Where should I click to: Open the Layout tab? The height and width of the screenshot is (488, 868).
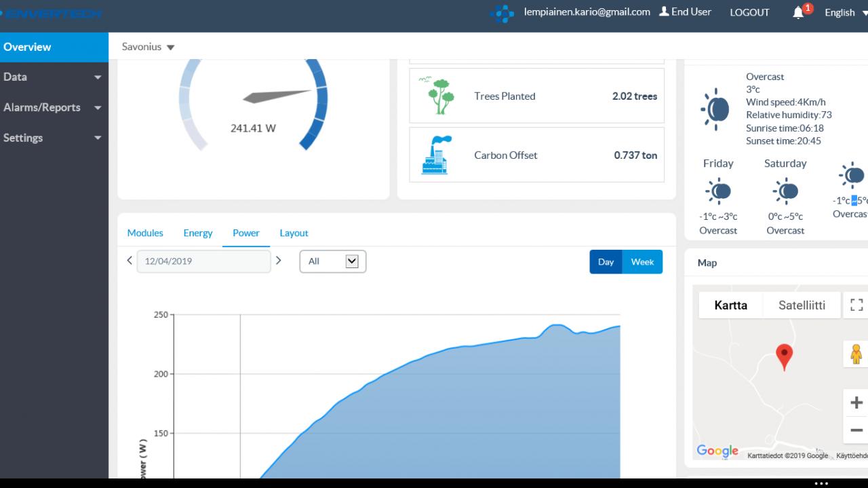coord(294,233)
